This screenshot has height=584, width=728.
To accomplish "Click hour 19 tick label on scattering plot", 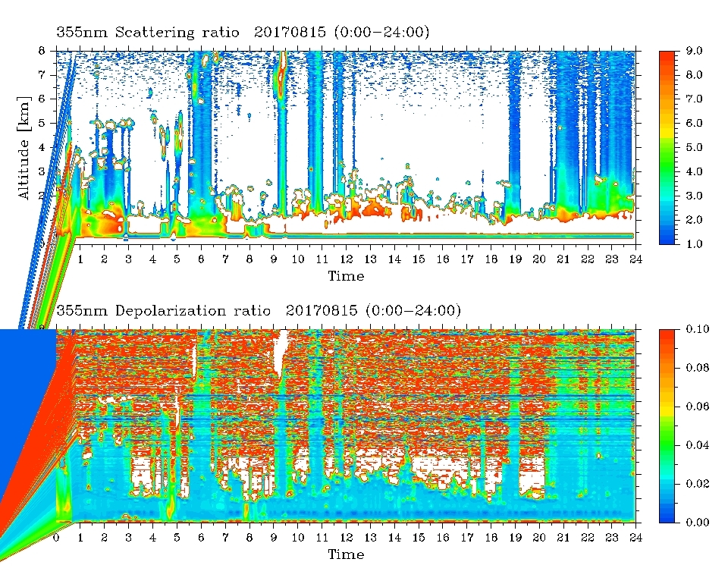I will pos(515,259).
